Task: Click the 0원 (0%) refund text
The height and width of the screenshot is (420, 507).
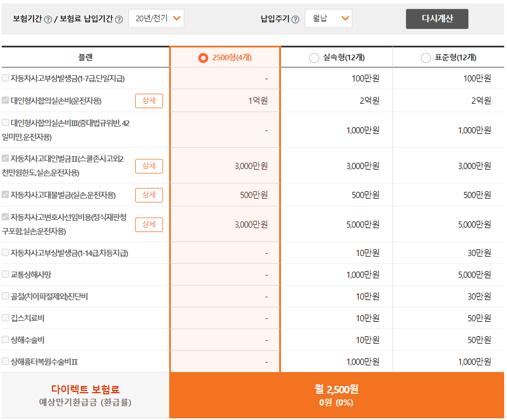Action: tap(336, 403)
